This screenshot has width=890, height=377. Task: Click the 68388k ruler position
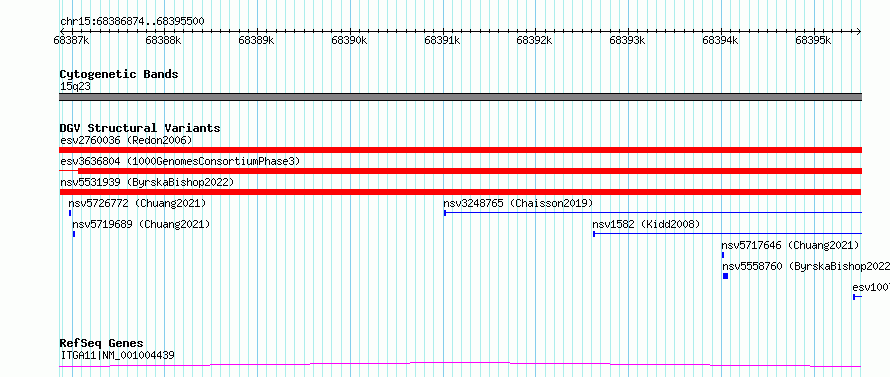tap(164, 41)
